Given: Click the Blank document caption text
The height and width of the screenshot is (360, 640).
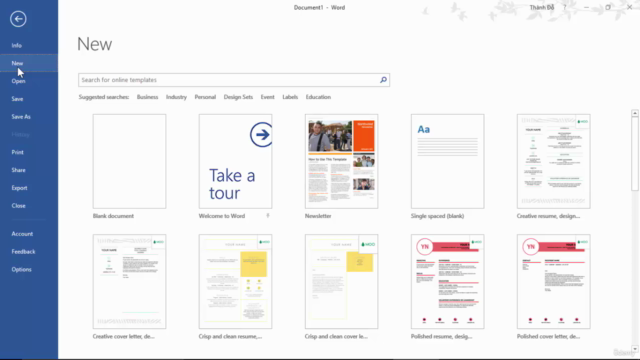Looking at the screenshot, I should 113,216.
